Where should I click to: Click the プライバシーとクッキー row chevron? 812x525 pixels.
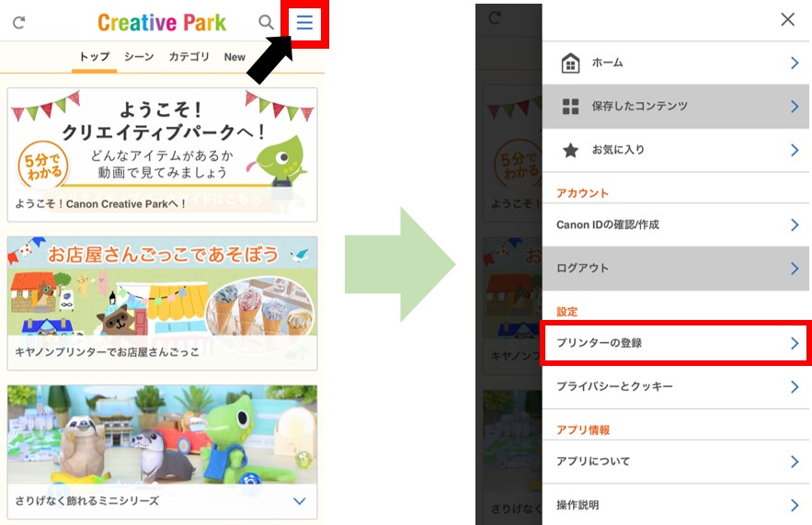pos(795,387)
